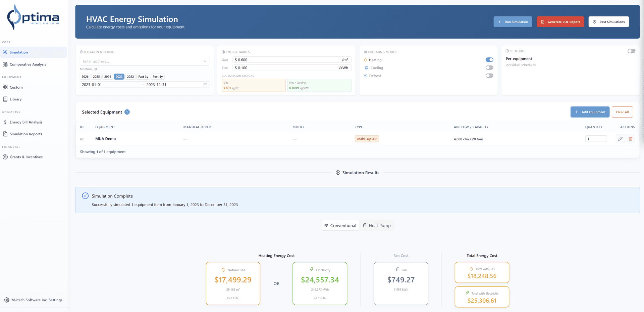Switch to Heat Pump tab
This screenshot has height=312, width=644.
[x=377, y=225]
